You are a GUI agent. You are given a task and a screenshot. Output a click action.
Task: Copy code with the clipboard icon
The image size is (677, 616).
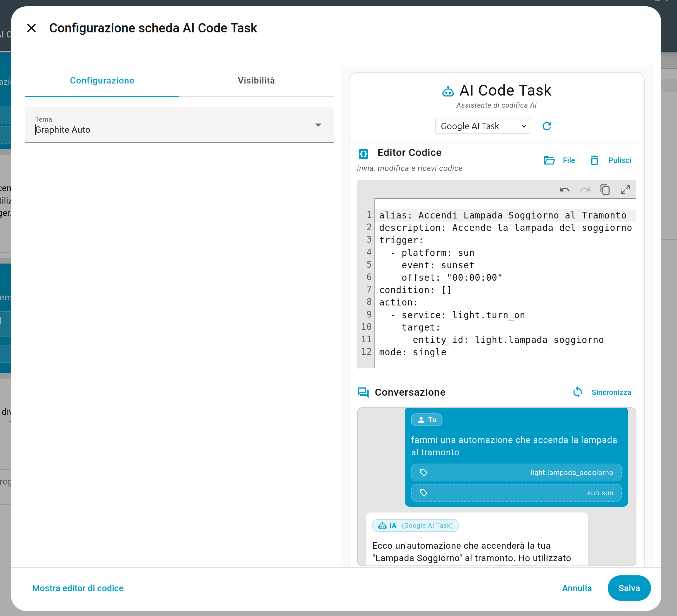[605, 190]
